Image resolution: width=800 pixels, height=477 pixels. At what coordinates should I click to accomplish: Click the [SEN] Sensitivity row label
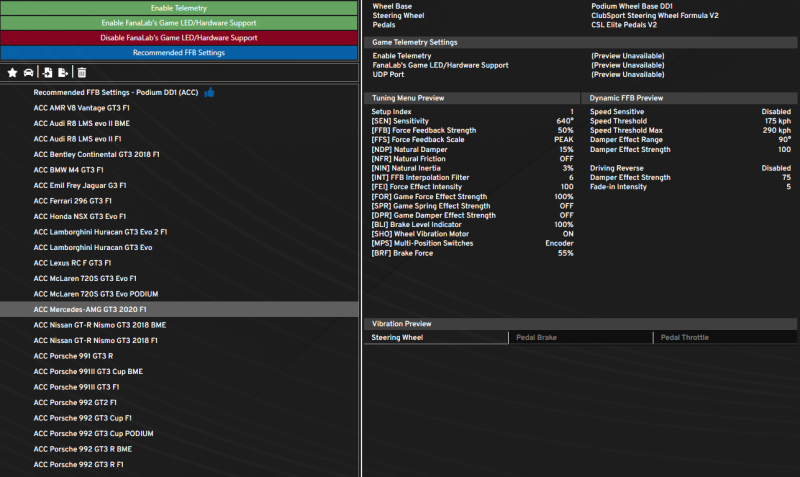[x=400, y=121]
